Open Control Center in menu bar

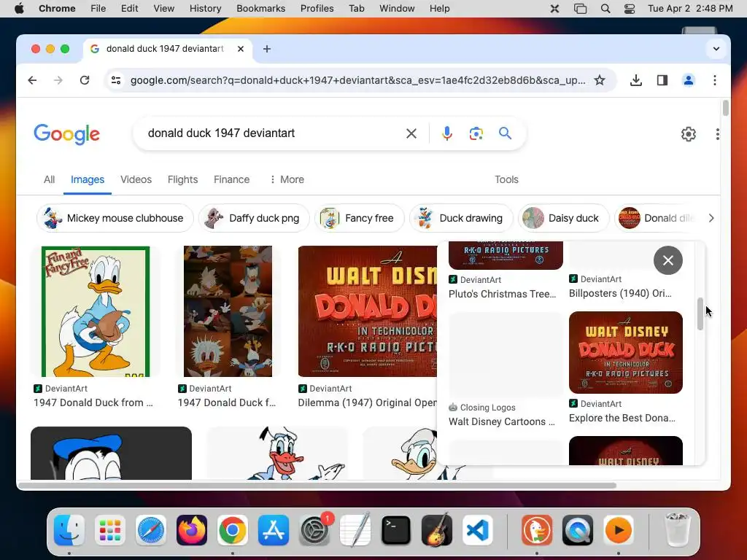(x=630, y=9)
